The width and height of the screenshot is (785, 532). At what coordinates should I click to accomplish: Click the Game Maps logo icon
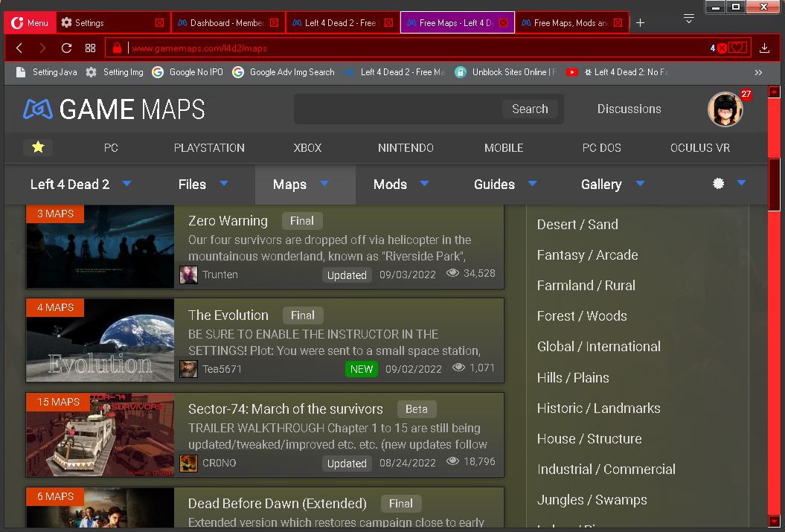pos(39,109)
